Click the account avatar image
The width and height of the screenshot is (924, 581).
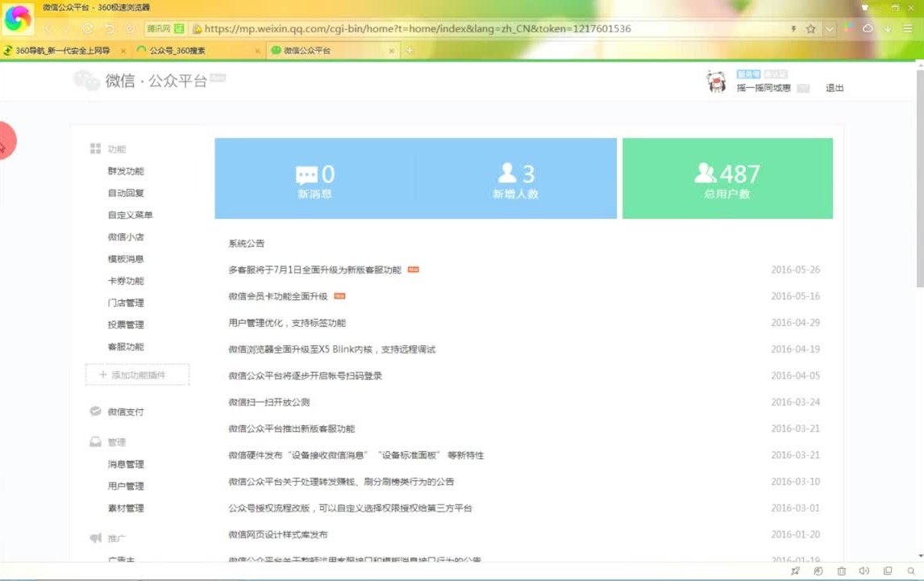716,82
